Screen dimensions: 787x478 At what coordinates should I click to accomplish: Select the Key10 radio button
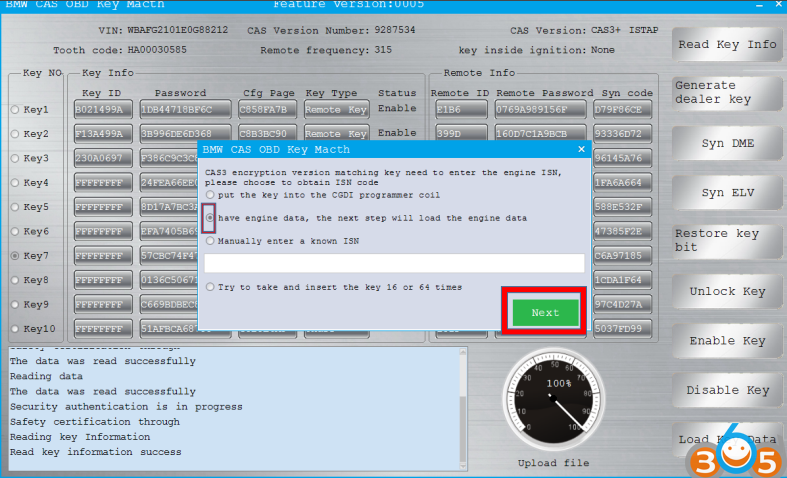(x=15, y=329)
